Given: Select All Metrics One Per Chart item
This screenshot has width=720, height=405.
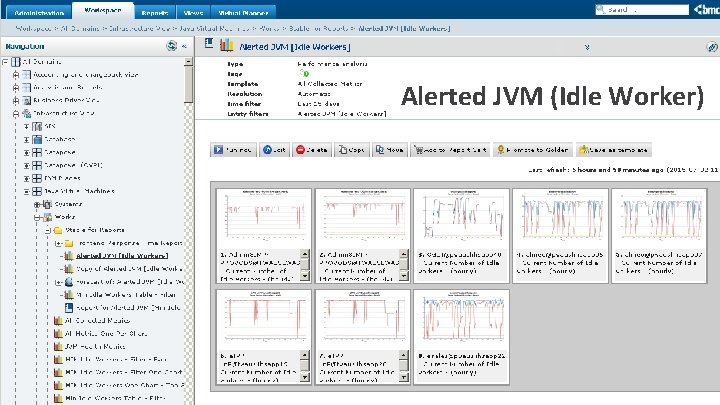Looking at the screenshot, I should tap(106, 334).
